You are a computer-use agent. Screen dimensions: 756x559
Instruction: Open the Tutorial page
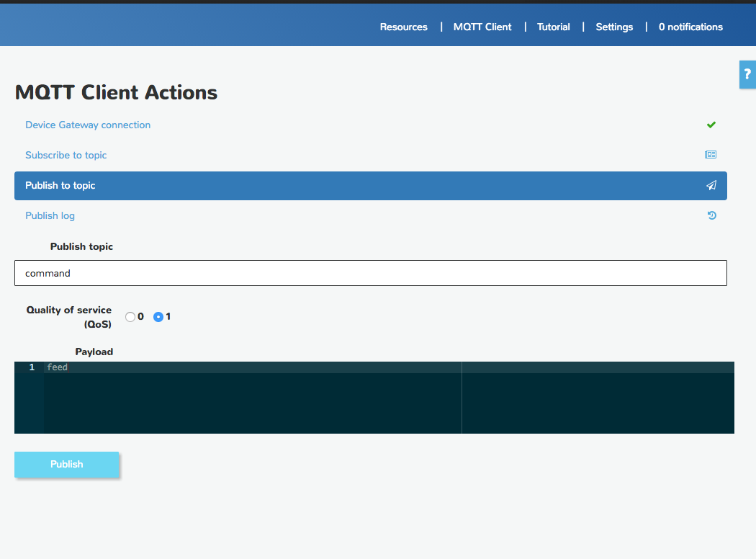[554, 27]
